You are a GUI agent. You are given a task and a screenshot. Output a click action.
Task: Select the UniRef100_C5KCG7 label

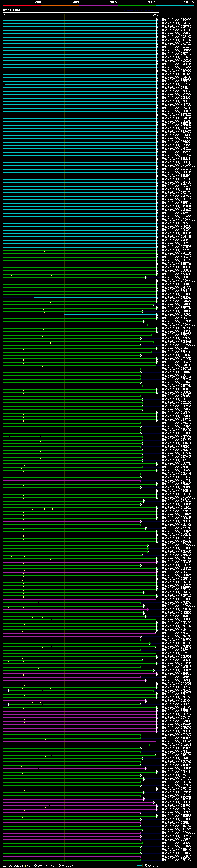tap(177, 332)
